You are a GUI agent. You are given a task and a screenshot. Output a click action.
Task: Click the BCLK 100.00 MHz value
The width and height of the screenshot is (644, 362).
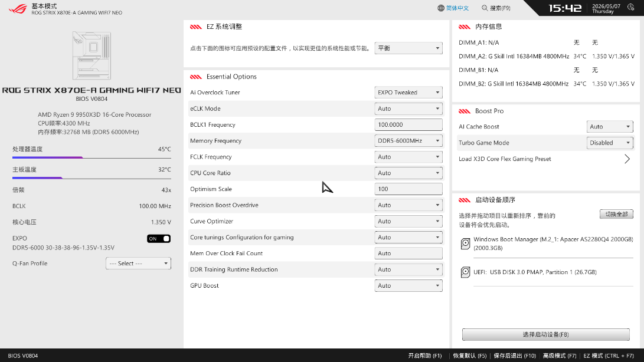(x=155, y=206)
